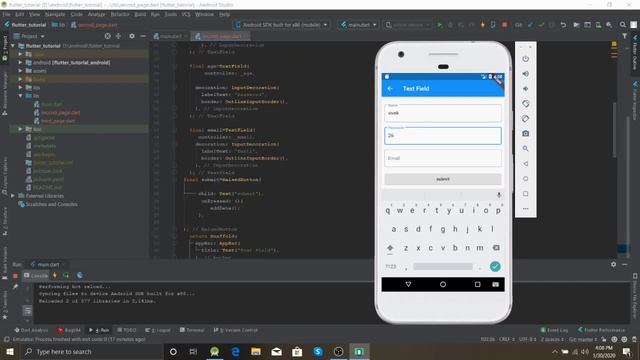Tap the Name text field in the app
This screenshot has height=360, width=640.
(443, 113)
